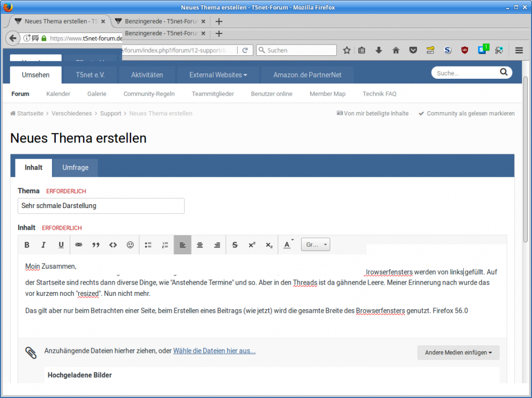Open the Galerie menu item

click(97, 94)
